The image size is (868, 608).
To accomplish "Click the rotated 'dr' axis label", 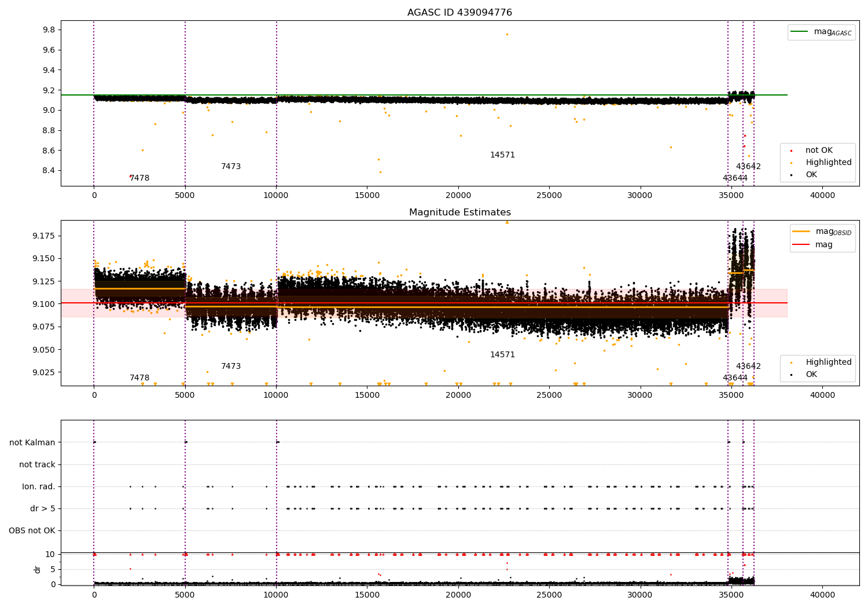I will (38, 569).
